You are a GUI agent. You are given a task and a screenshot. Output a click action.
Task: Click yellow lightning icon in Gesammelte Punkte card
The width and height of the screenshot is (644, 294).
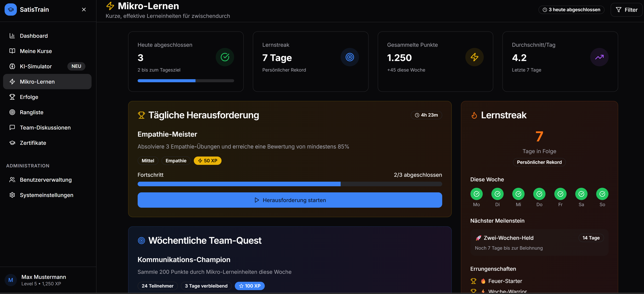point(474,57)
